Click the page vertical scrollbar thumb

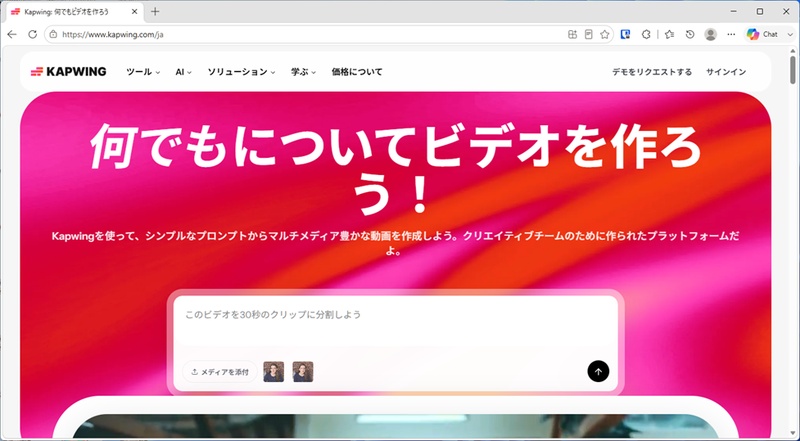pos(792,69)
